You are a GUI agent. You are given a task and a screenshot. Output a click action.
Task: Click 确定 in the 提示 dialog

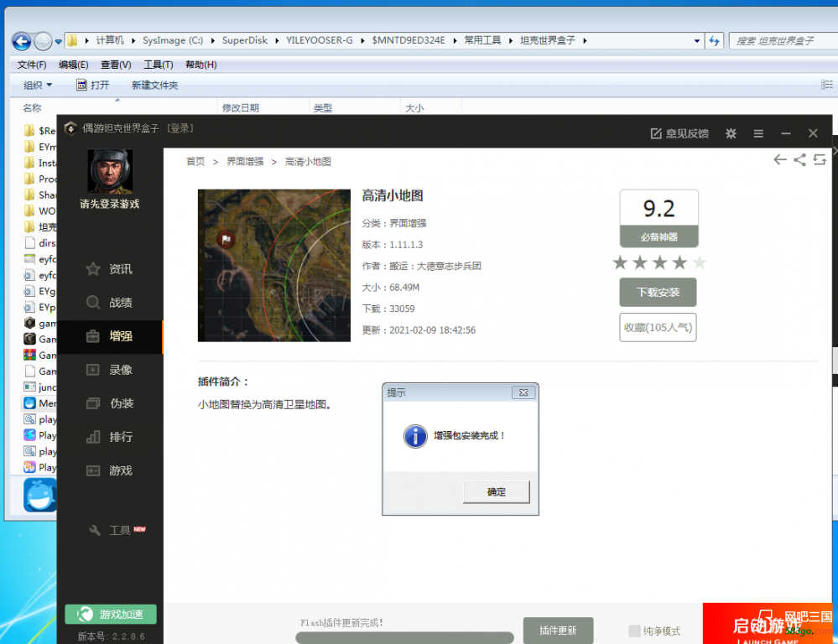tap(496, 491)
